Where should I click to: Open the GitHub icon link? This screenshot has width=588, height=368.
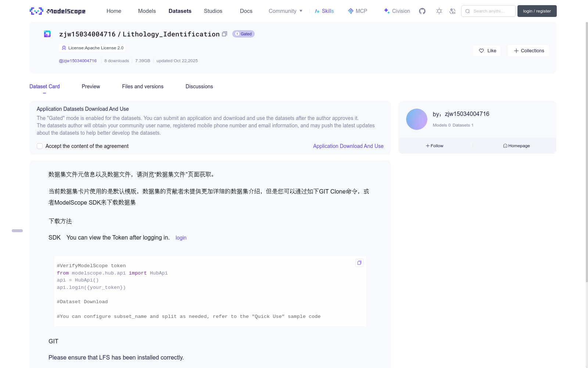422,11
